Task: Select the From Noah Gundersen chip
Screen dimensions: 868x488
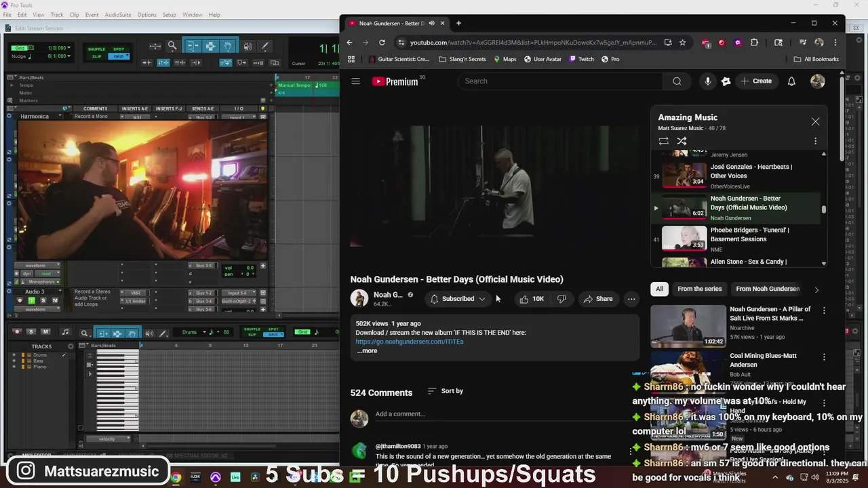Action: coord(768,289)
